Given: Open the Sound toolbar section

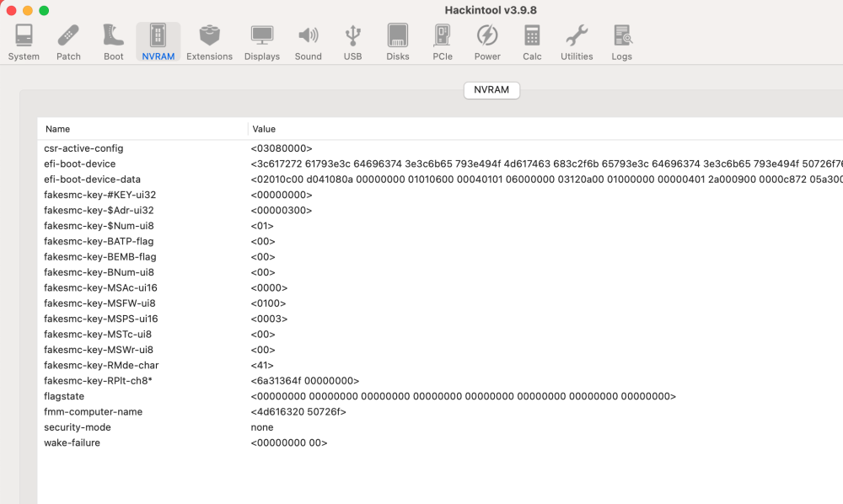Looking at the screenshot, I should [x=308, y=42].
